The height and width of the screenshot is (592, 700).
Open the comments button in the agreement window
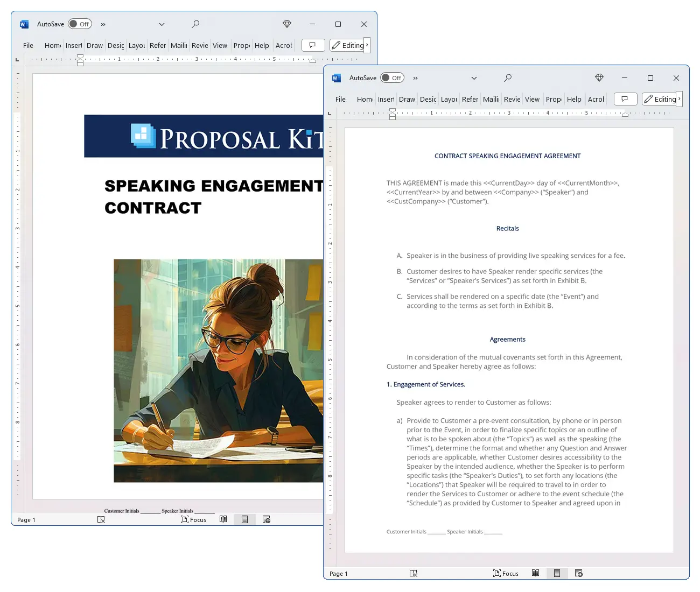tap(625, 99)
